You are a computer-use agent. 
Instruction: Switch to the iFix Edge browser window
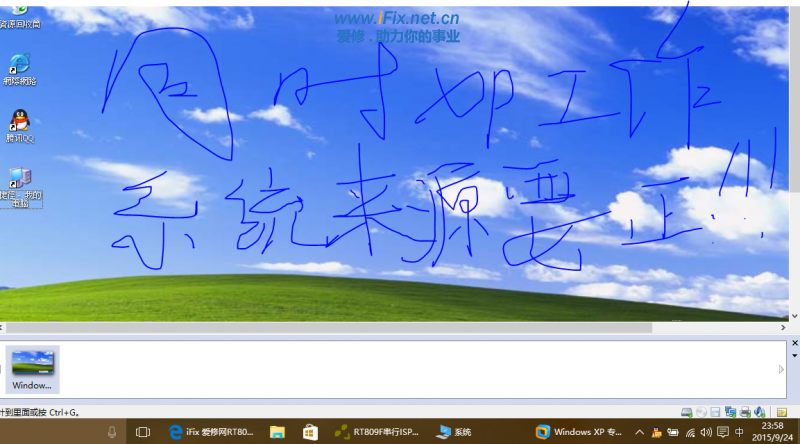pos(211,432)
